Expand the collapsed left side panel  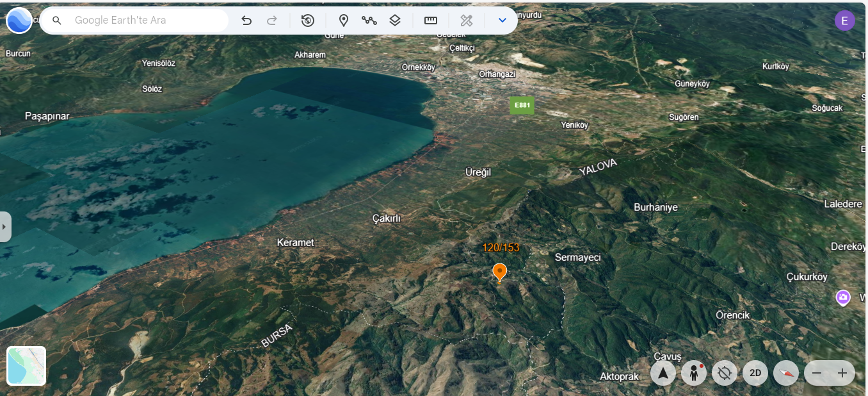point(5,227)
